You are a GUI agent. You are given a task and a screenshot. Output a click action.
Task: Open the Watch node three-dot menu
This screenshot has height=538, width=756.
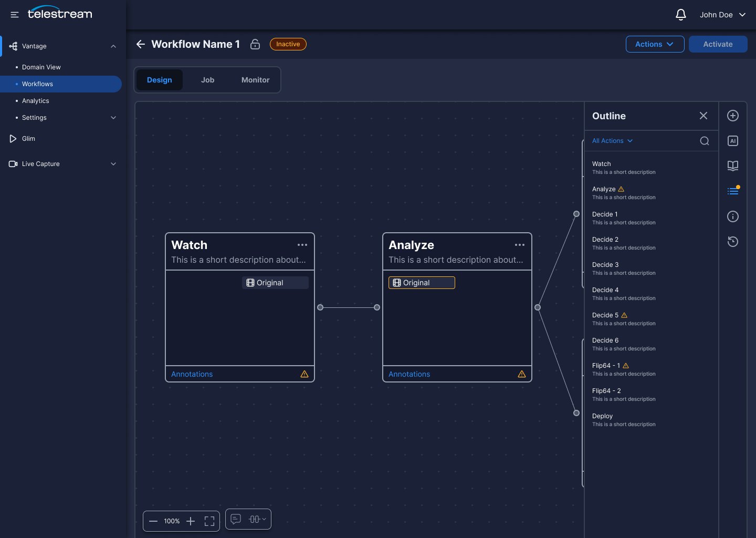pyautogui.click(x=302, y=245)
